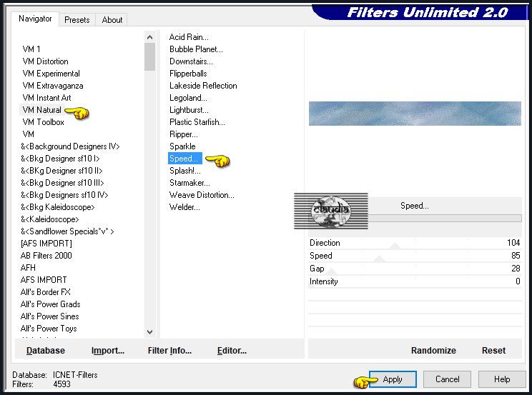Screen dimensions: 532x395
Task: Select AB Filters 2000 category
Action: (x=46, y=256)
